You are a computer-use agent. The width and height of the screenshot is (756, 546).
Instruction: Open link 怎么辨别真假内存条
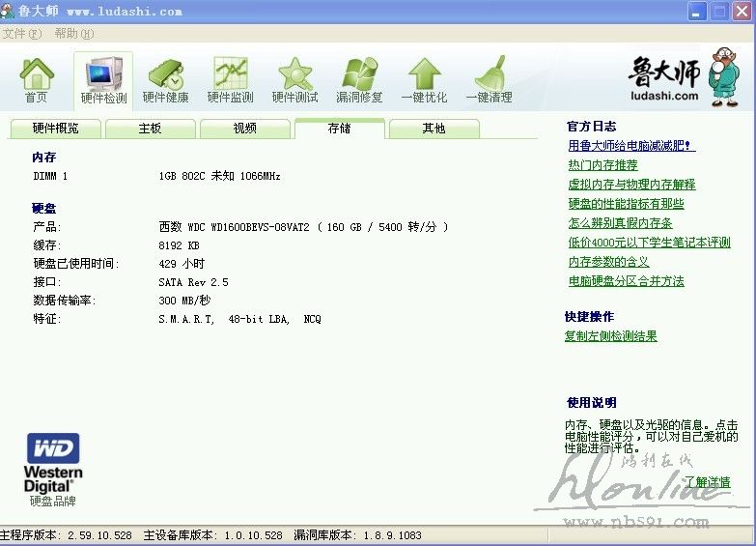click(620, 223)
